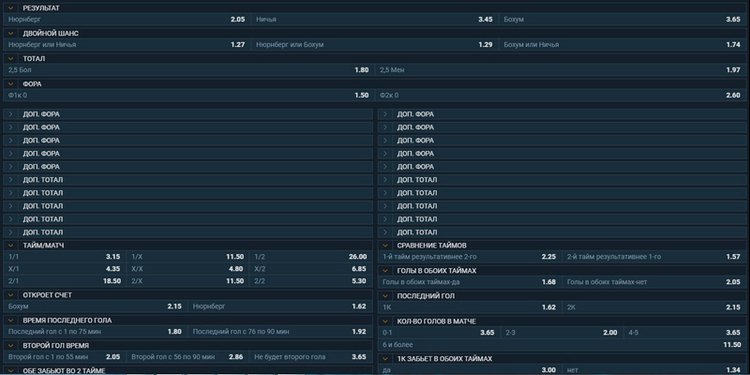This screenshot has height=375, width=750.
Task: Collapse the РЕЗУЛЬТАТ section chevron
Action: (x=11, y=8)
